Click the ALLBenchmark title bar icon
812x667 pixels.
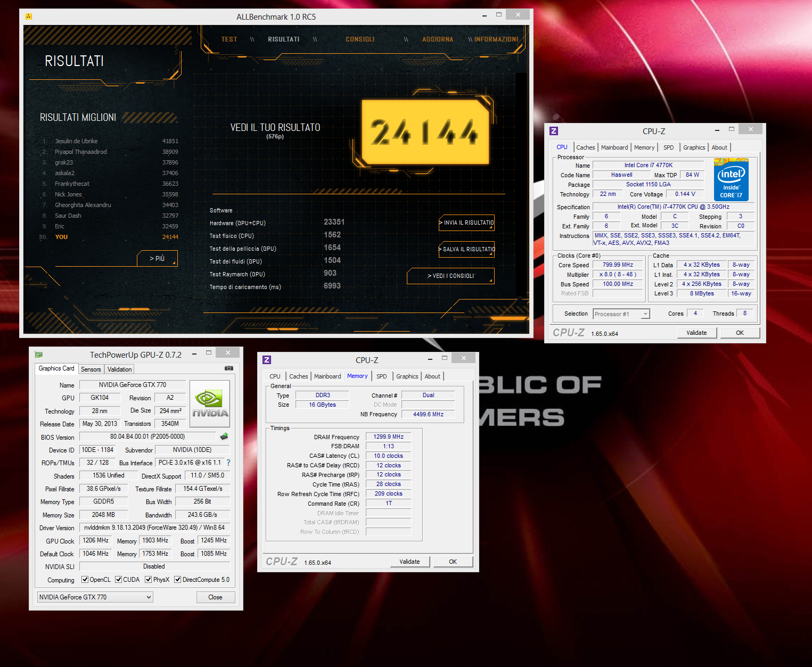point(29,17)
